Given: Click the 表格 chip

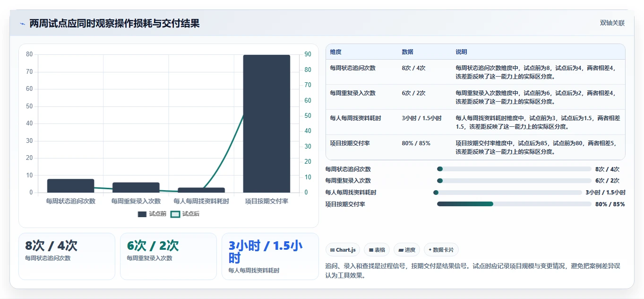Looking at the screenshot, I should click(377, 250).
